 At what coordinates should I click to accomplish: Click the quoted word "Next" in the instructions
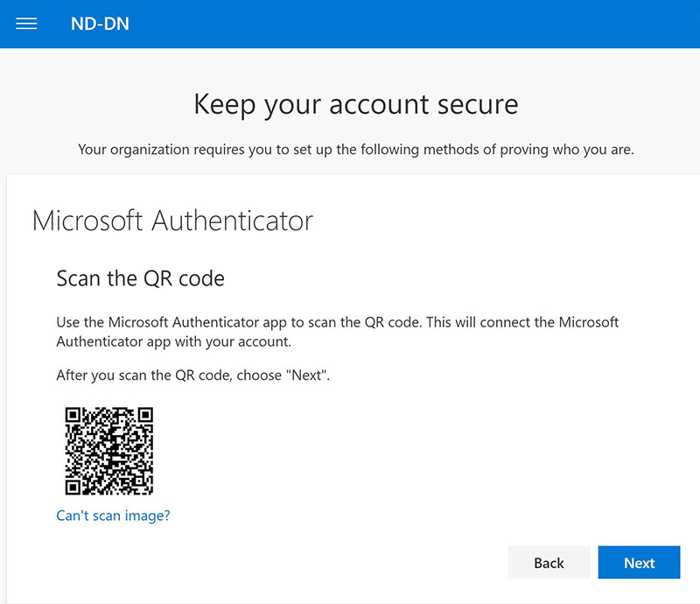click(x=311, y=375)
